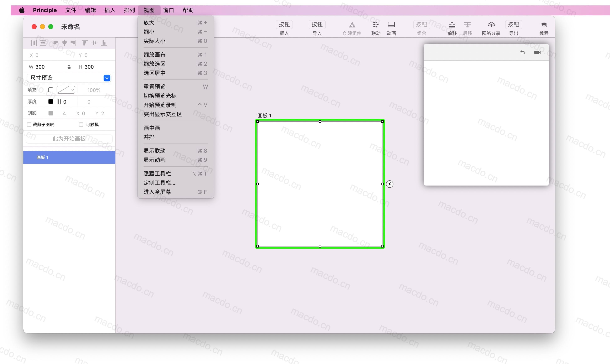Image resolution: width=610 pixels, height=364 pixels.
Task: Click the 导出 export toolbar button
Action: [513, 25]
